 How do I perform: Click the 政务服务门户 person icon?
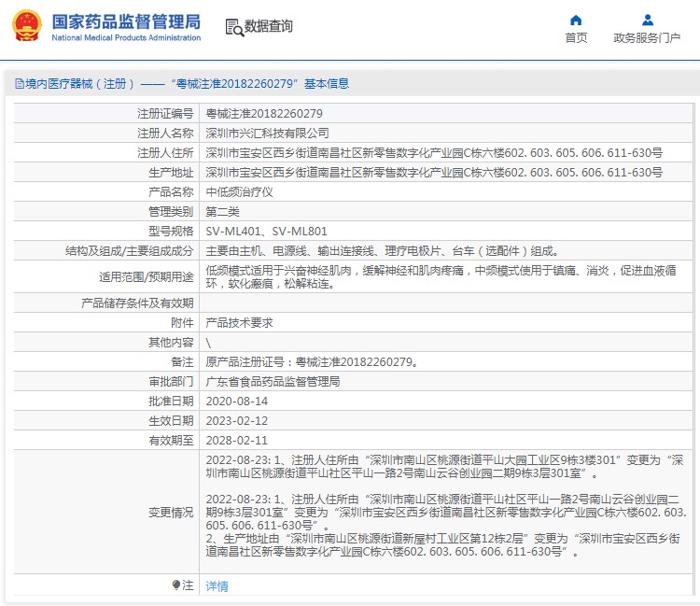coord(647,20)
